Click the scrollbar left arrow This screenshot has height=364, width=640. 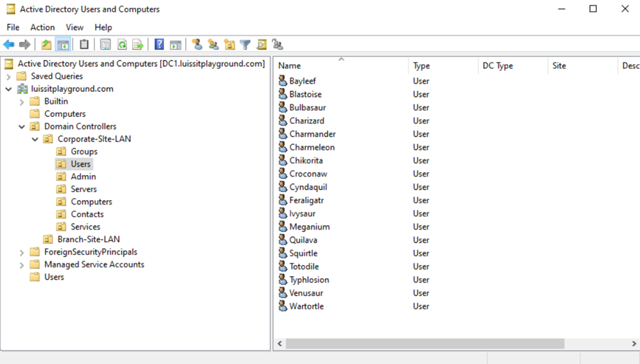pyautogui.click(x=280, y=344)
